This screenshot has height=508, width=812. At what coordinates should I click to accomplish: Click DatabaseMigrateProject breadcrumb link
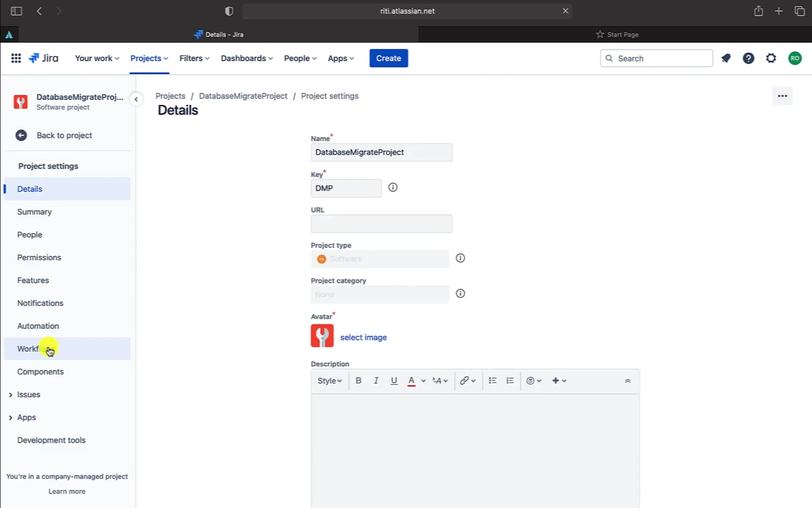tap(243, 96)
